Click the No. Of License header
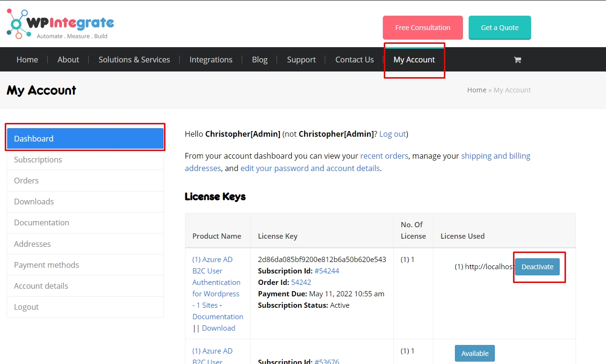This screenshot has width=606, height=364. pos(413,230)
